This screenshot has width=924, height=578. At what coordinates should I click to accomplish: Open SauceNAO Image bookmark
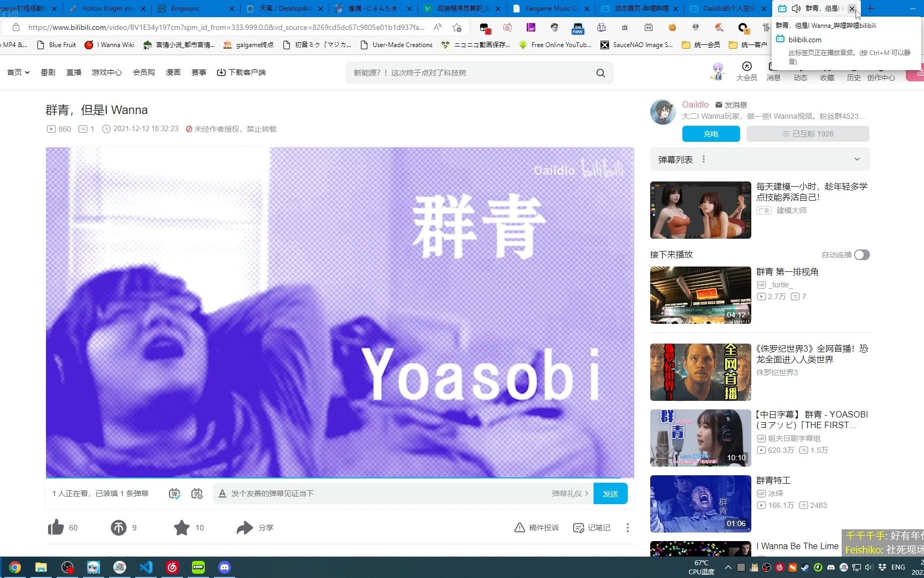coord(636,45)
